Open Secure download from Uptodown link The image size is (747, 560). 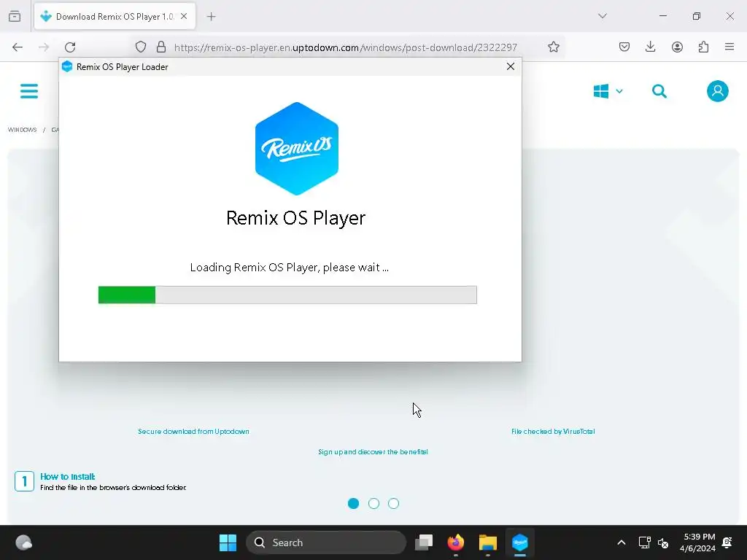coord(193,432)
